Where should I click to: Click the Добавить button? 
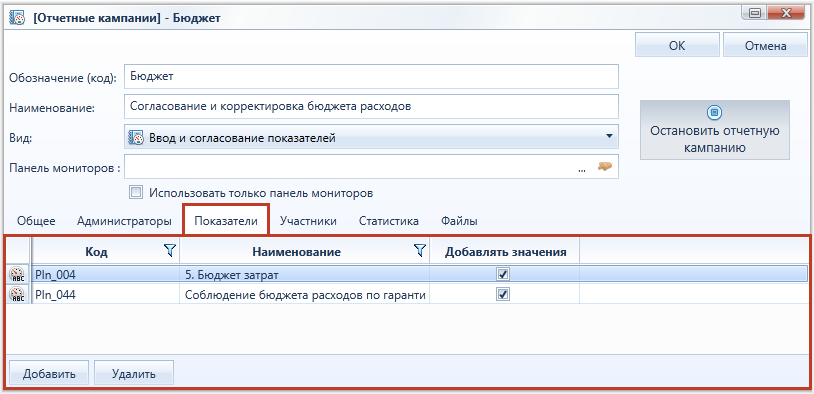pos(49,374)
